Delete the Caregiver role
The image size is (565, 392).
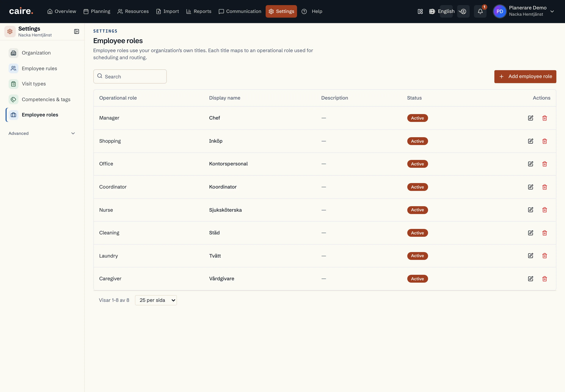[545, 279]
